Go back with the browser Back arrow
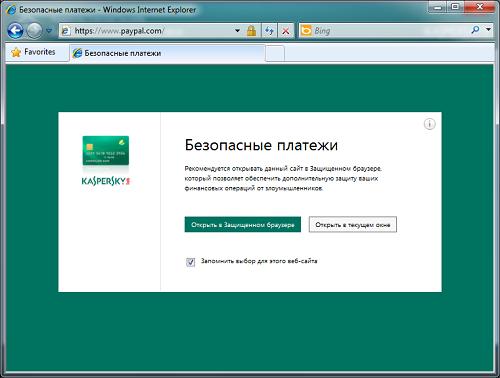 (x=15, y=31)
